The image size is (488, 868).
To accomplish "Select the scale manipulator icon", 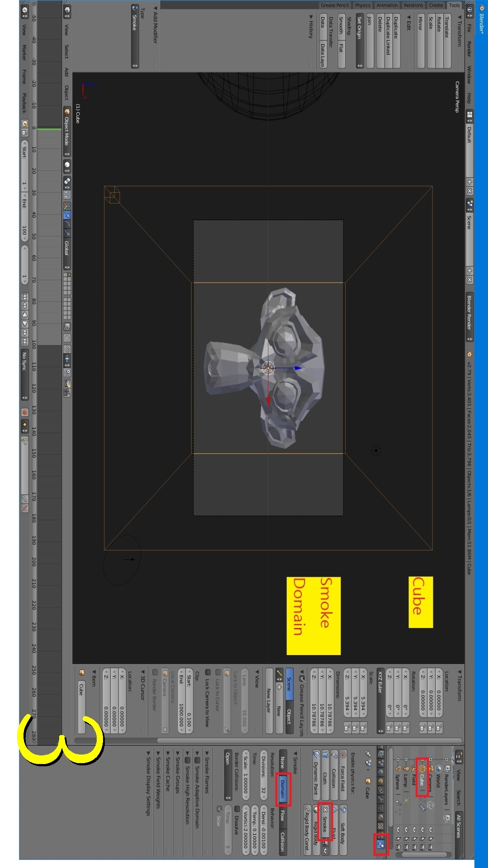I will (67, 233).
